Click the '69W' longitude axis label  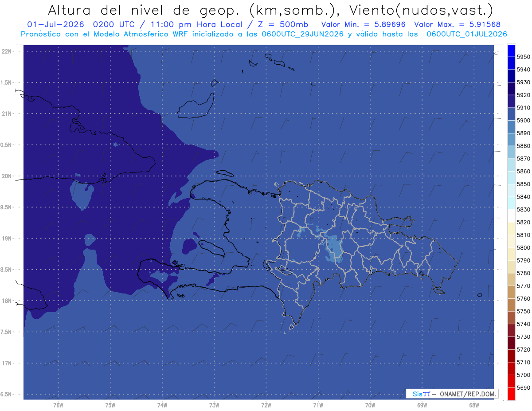[422, 405]
